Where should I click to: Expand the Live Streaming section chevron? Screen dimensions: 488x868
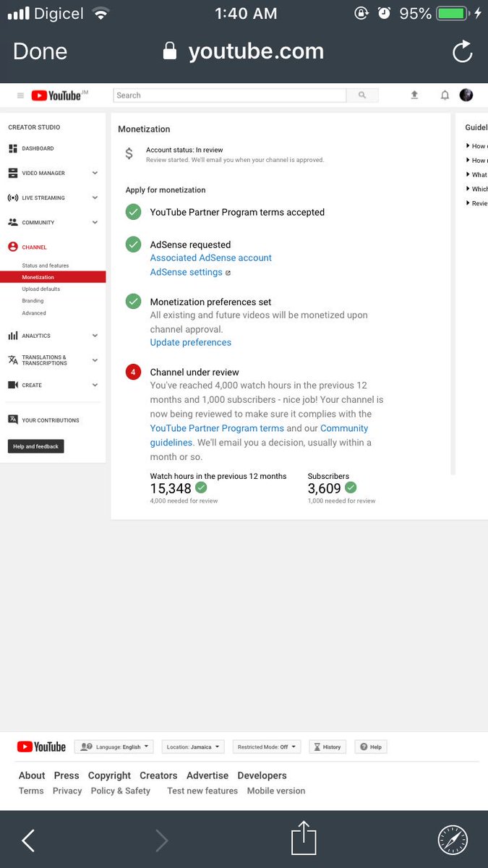coord(95,197)
